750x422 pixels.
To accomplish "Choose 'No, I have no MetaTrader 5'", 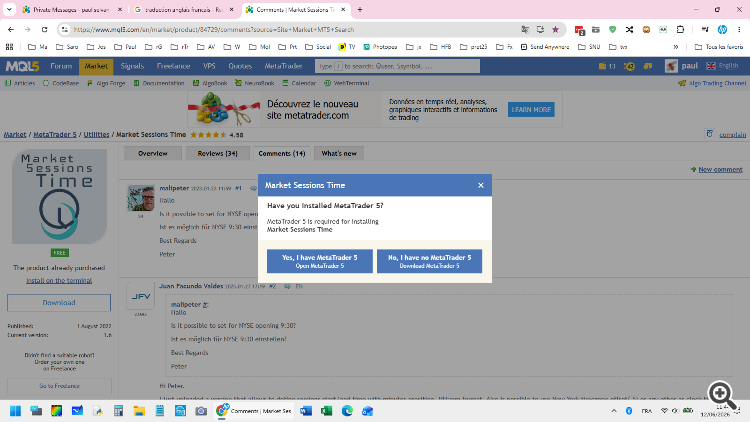I will coord(430,261).
